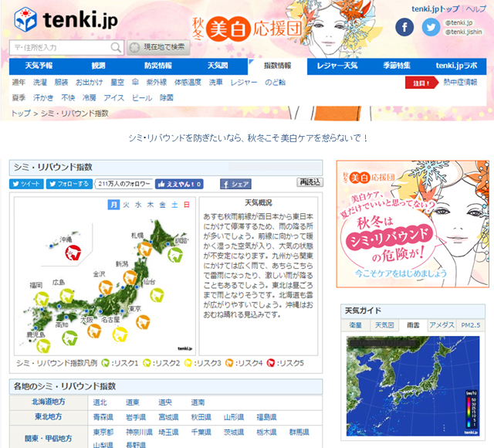The width and height of the screenshot is (494, 448).
Task: Open the Facebook page icon in header
Action: click(404, 28)
